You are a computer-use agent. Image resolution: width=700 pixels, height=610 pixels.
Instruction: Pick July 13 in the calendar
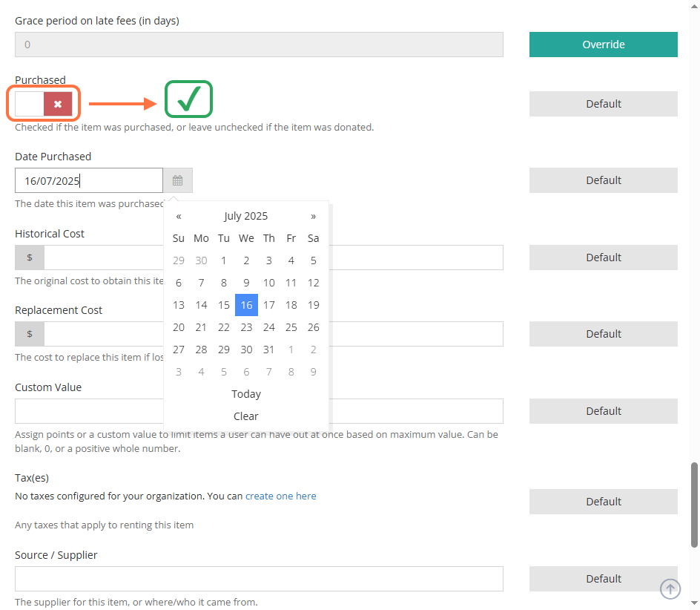[x=179, y=305]
